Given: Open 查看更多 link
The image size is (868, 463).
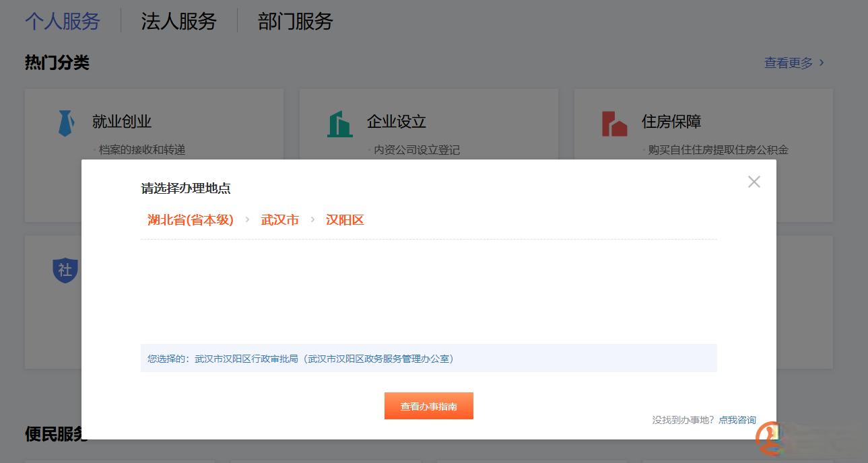Looking at the screenshot, I should [x=789, y=63].
